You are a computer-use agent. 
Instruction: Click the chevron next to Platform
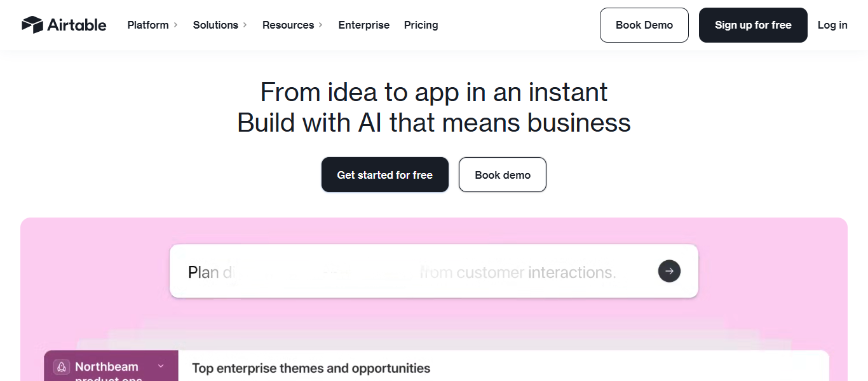176,25
